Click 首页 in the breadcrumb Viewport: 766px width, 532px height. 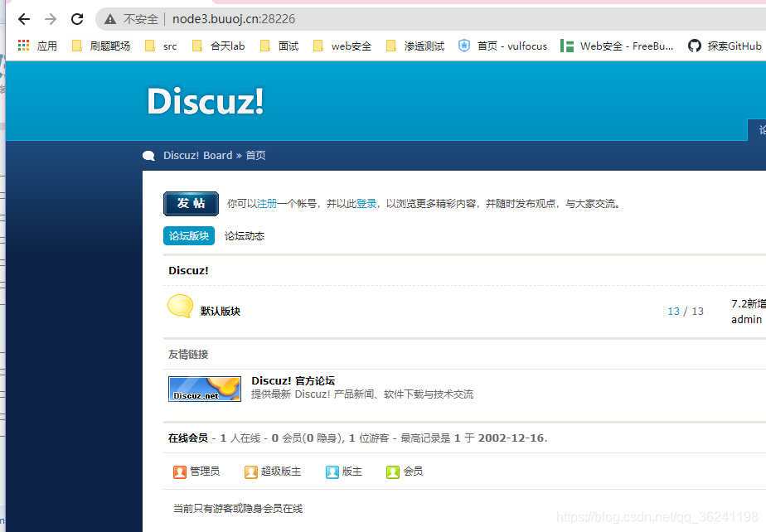point(255,155)
